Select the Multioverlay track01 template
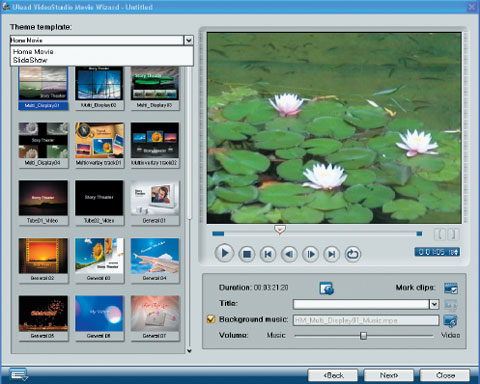The width and height of the screenshot is (480, 384). coord(99,145)
